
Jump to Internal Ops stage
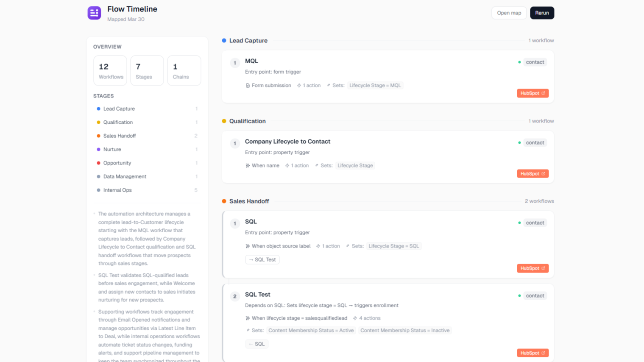point(117,190)
